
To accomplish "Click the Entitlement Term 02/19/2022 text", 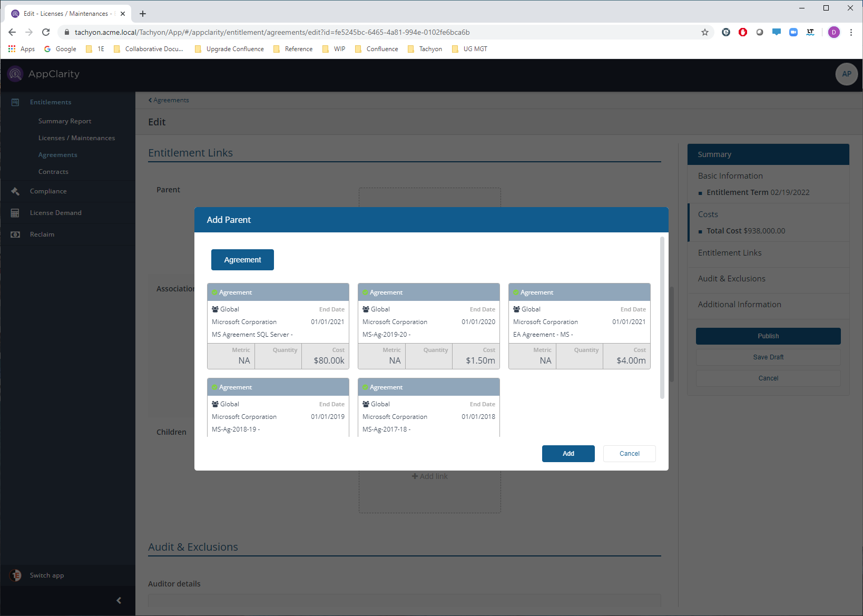I will point(758,192).
